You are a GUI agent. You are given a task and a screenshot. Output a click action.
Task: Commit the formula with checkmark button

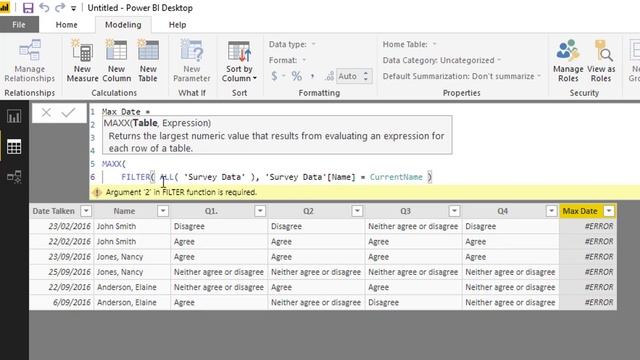tap(68, 112)
